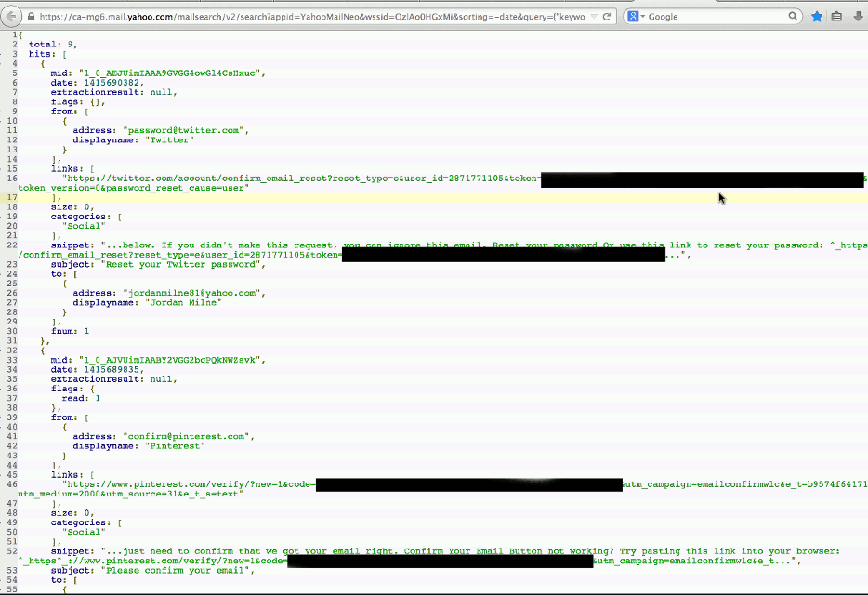The image size is (868, 595).
Task: Select "extractionresult: null" on line 7
Action: [x=113, y=92]
